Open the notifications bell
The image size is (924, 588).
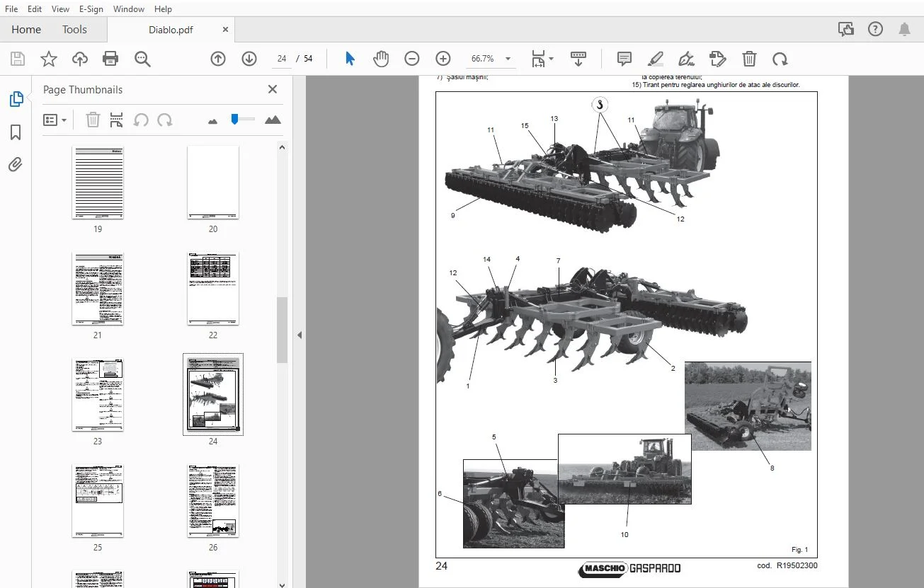click(x=905, y=29)
